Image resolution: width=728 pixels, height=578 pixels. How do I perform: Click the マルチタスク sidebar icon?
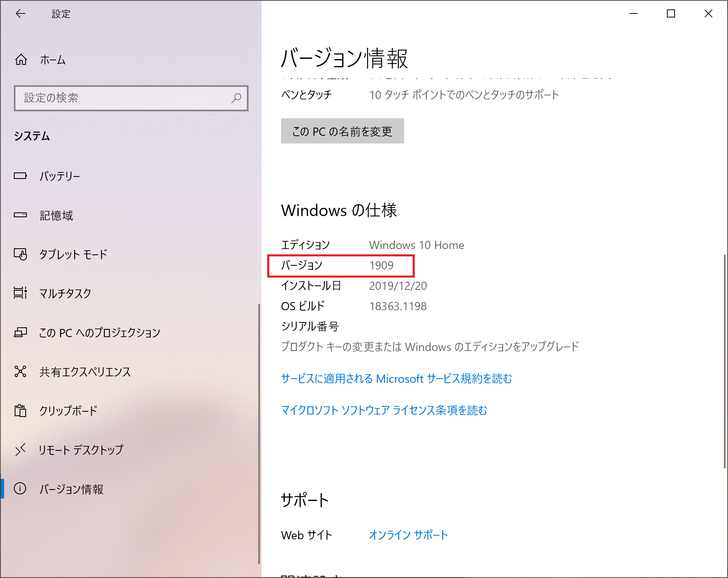tap(21, 293)
